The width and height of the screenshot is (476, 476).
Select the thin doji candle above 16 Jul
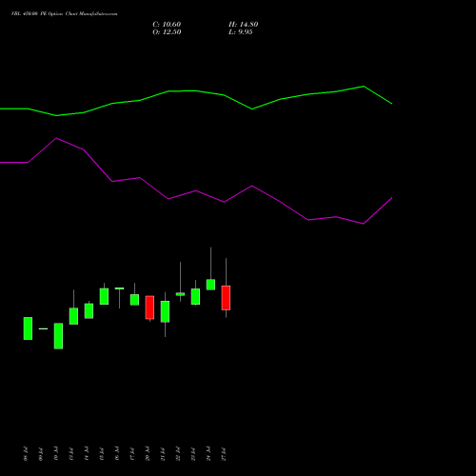pos(119,288)
